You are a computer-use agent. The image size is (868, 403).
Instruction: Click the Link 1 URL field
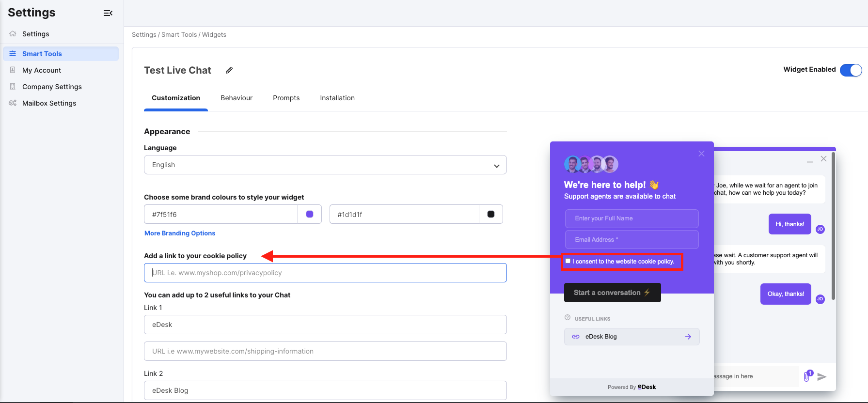325,351
